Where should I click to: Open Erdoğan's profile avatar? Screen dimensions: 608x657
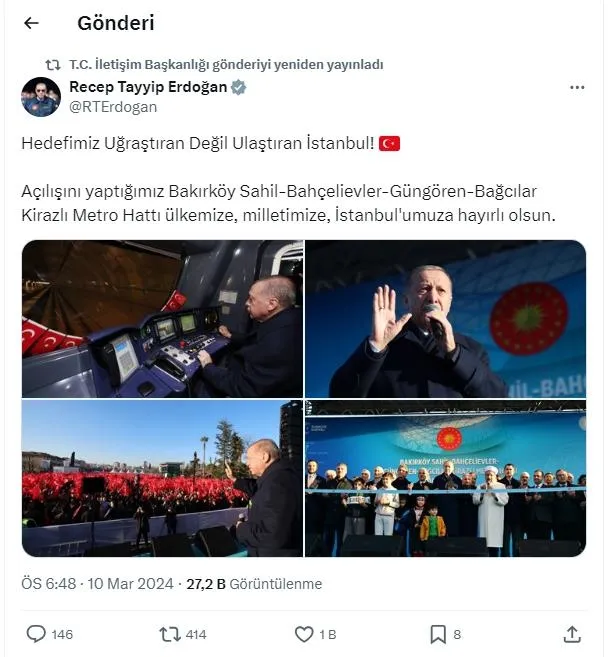click(41, 97)
